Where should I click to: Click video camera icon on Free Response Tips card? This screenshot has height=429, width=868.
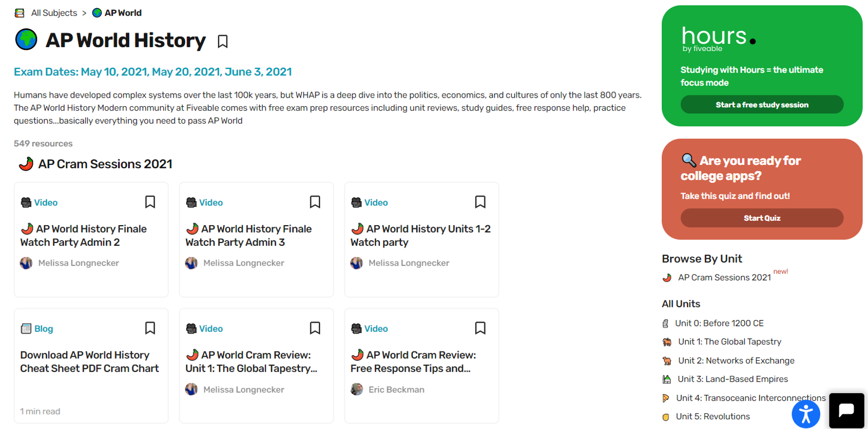click(356, 329)
